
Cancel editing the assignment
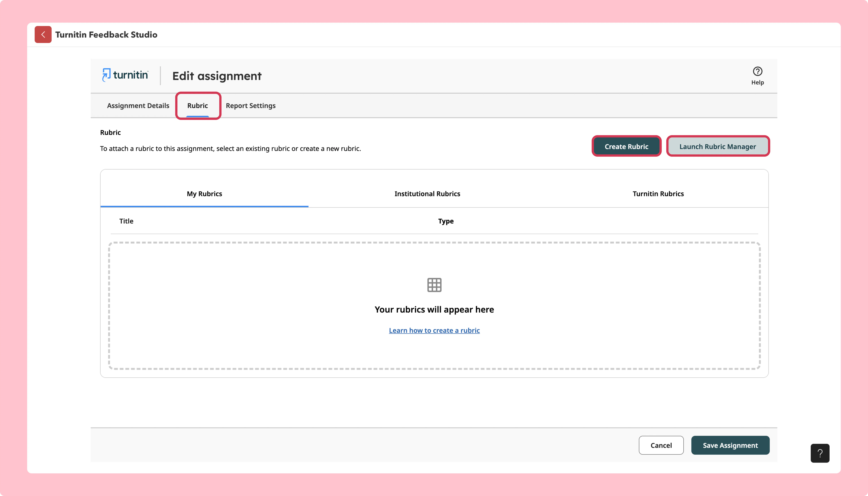point(661,445)
